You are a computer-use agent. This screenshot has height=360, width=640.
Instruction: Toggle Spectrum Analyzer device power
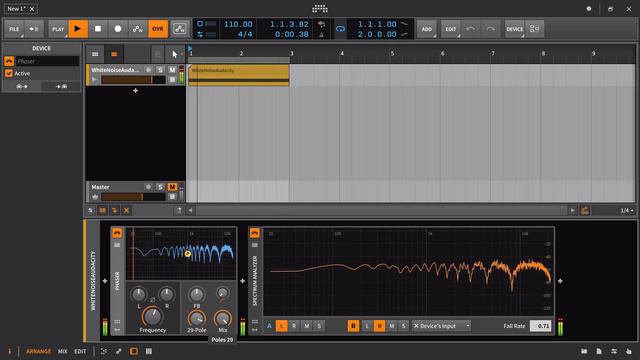[x=255, y=233]
